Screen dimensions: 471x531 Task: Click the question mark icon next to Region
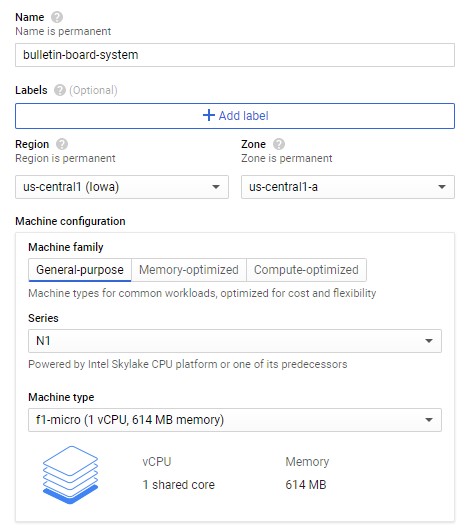[62, 144]
